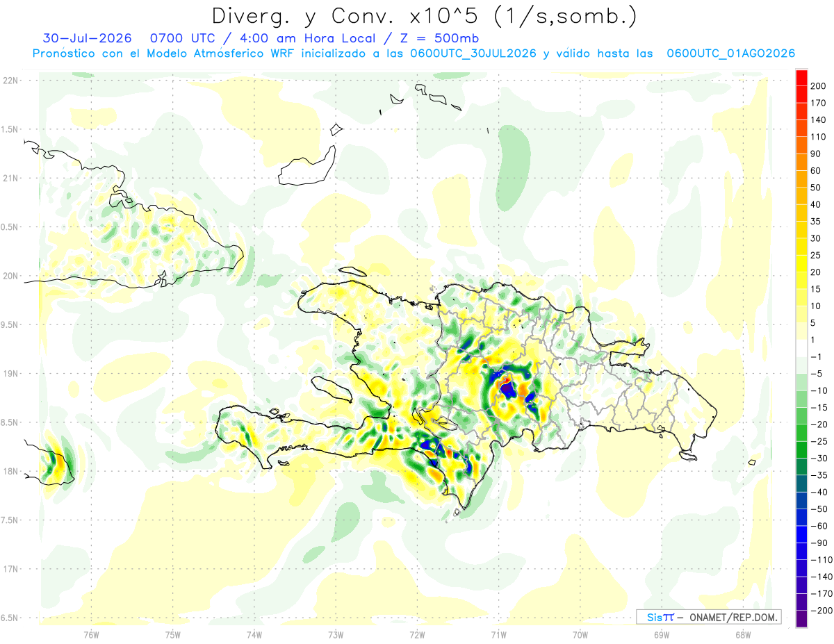834x644 pixels.
Task: Click the '21N' latitude axis label
Action: coord(10,178)
